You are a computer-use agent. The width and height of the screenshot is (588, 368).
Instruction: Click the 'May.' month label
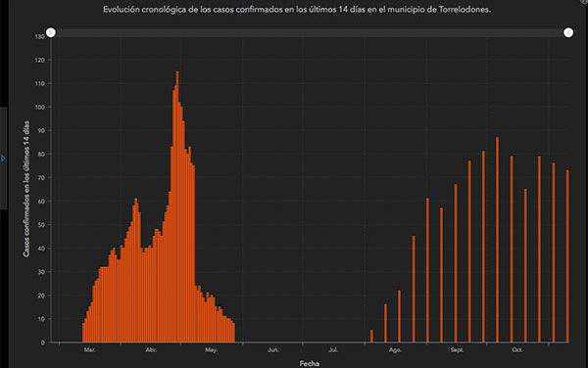[x=211, y=350]
